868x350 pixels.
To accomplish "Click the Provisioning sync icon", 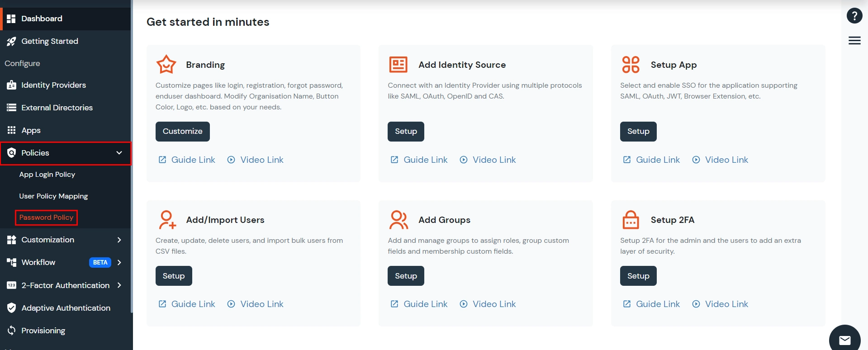I will [11, 331].
